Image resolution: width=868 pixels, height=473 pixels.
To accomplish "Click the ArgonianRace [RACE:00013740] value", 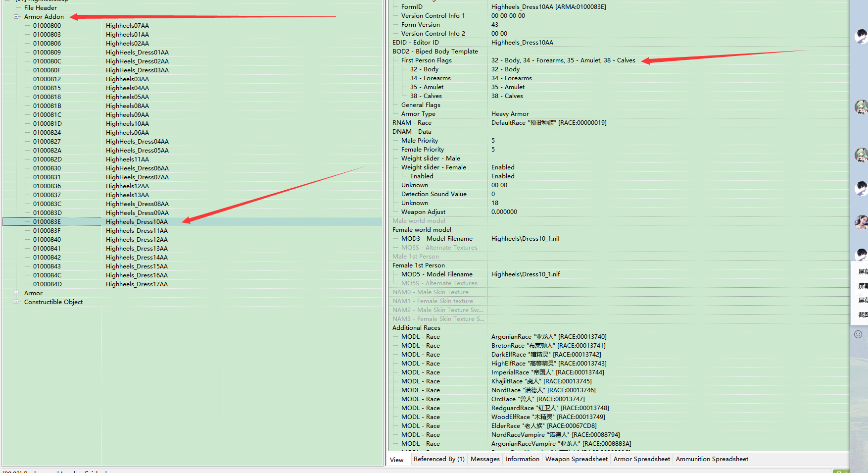I will tap(549, 336).
